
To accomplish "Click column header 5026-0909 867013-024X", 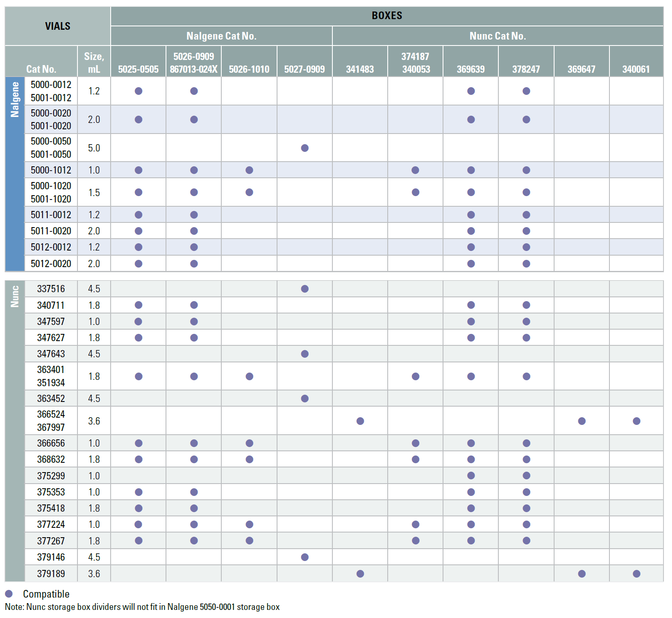I will (x=194, y=61).
